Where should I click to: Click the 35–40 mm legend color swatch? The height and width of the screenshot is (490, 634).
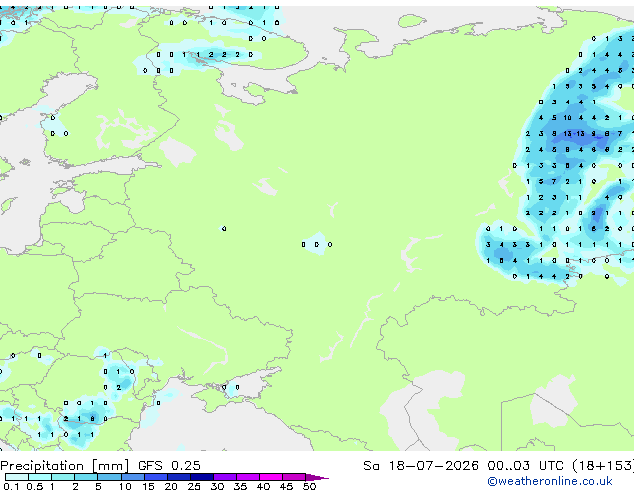coord(248,477)
